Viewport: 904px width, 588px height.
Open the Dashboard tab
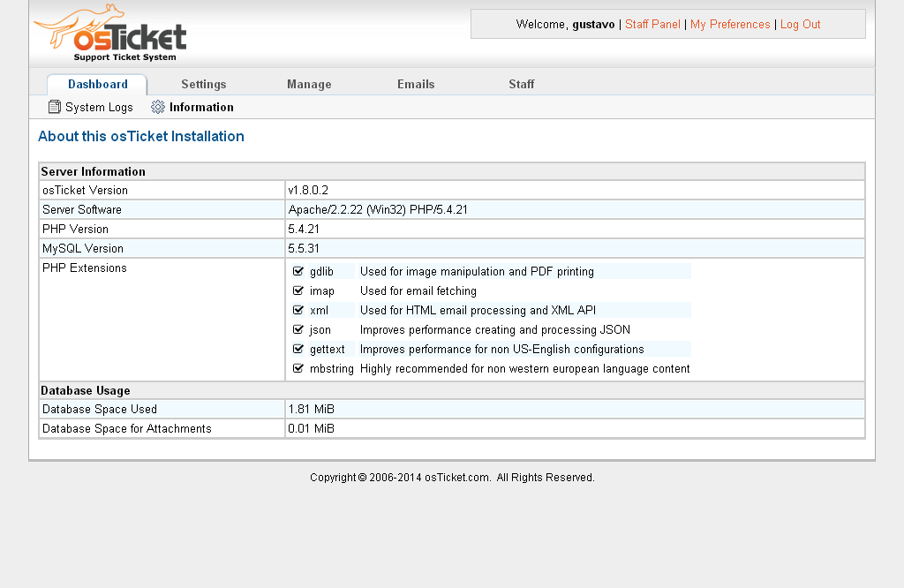click(x=97, y=84)
